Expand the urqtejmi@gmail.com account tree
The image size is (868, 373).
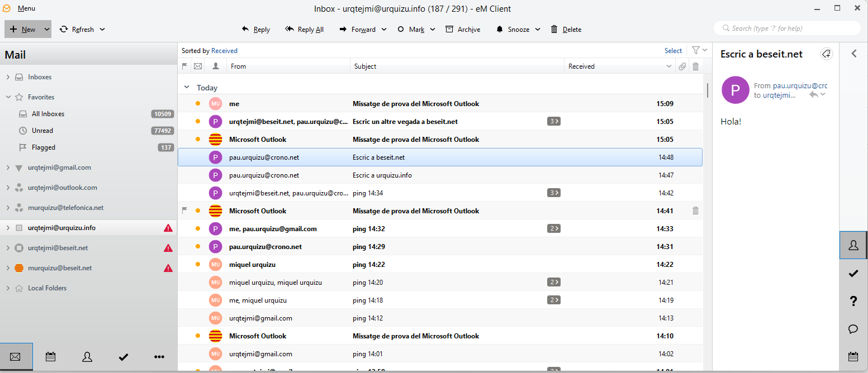[8, 168]
